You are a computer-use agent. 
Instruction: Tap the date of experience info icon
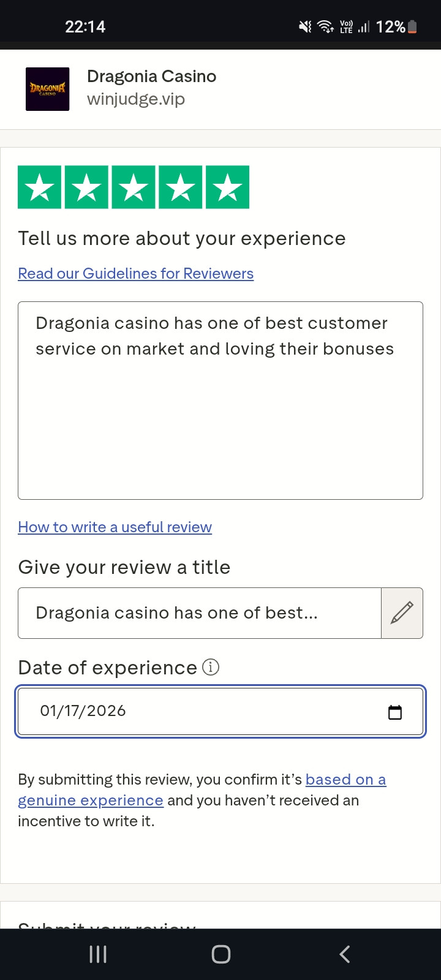211,667
